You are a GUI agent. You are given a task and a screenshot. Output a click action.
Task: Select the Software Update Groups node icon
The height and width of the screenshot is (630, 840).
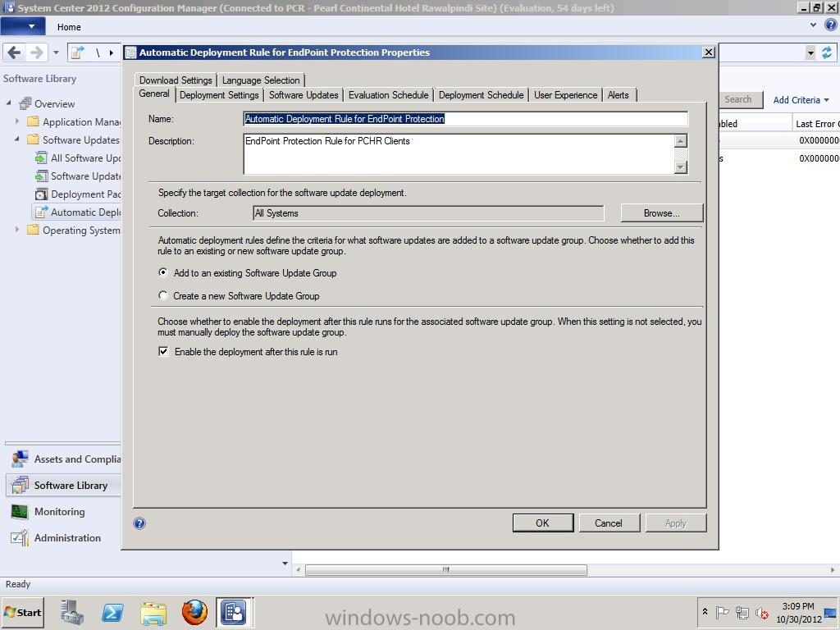point(41,176)
